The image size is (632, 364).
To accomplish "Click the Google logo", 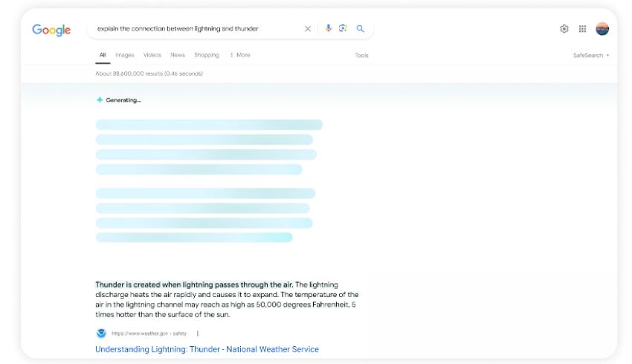I will (x=51, y=30).
